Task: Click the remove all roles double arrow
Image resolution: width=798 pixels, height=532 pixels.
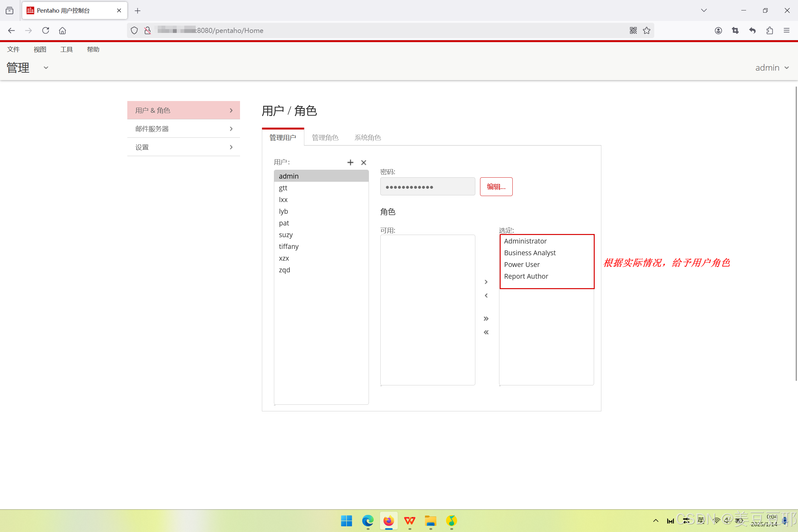Action: tap(486, 332)
